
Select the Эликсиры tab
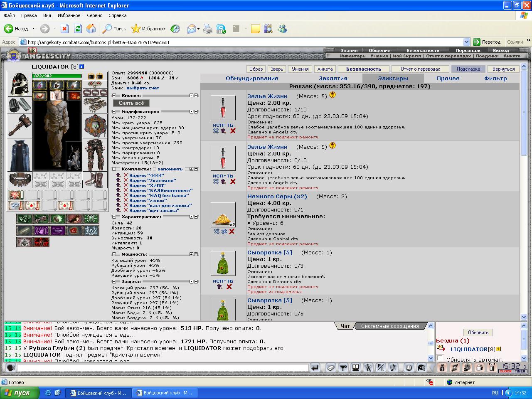(393, 78)
